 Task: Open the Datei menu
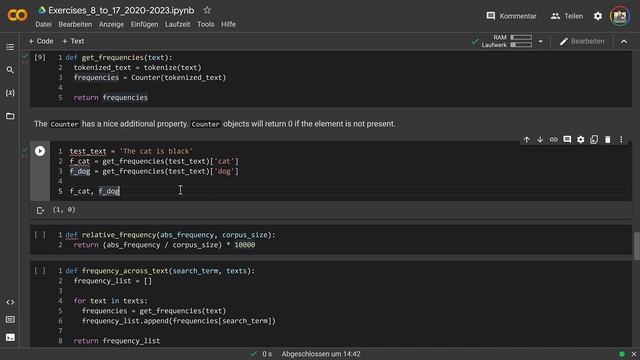click(x=43, y=24)
